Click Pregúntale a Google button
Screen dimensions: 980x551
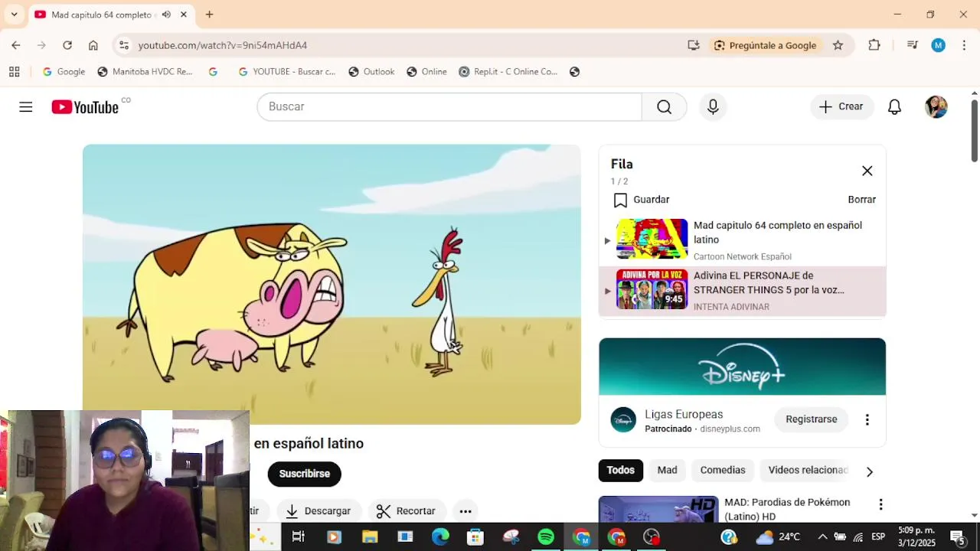click(x=765, y=45)
